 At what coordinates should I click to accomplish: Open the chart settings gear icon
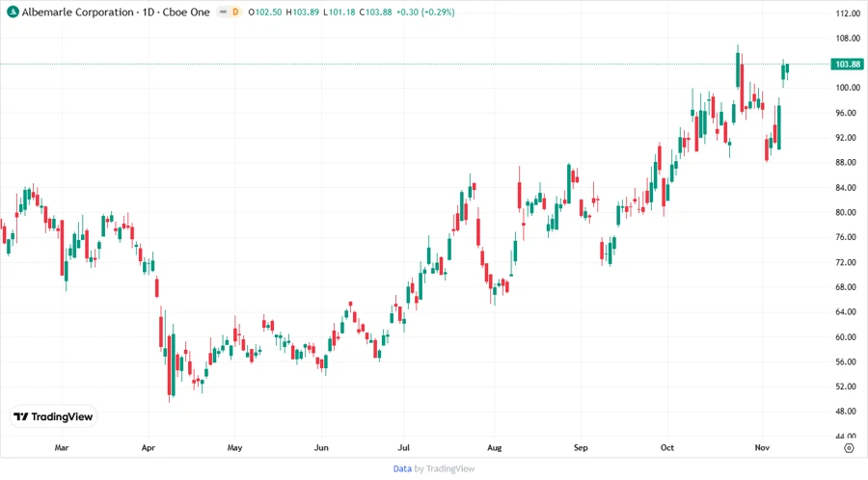click(849, 448)
